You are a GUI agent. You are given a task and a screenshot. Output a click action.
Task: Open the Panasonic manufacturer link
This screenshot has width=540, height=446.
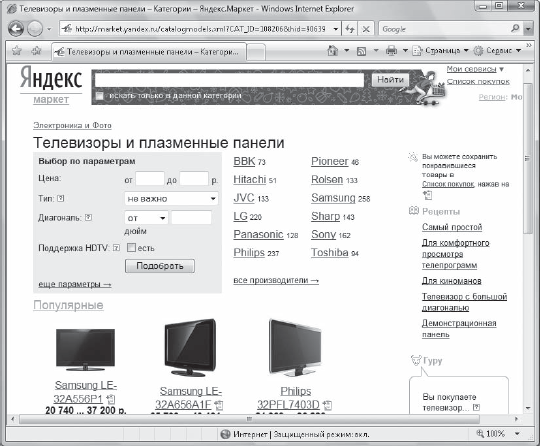pyautogui.click(x=258, y=234)
